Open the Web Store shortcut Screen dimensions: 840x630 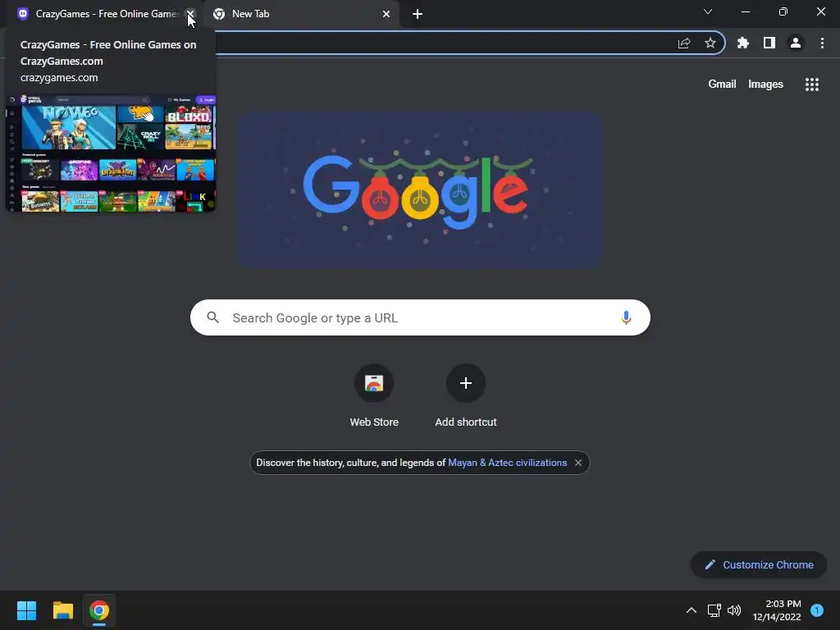[374, 395]
